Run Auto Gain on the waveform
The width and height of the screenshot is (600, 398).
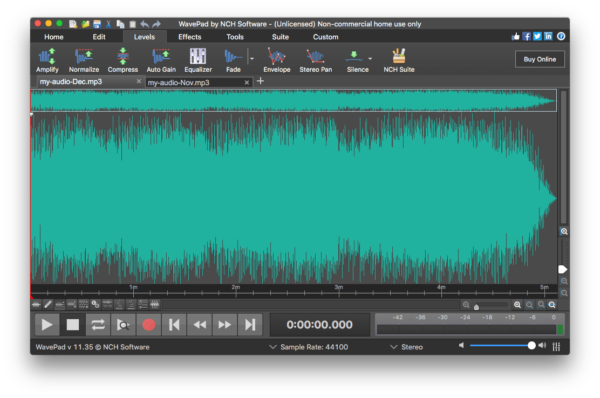point(161,60)
